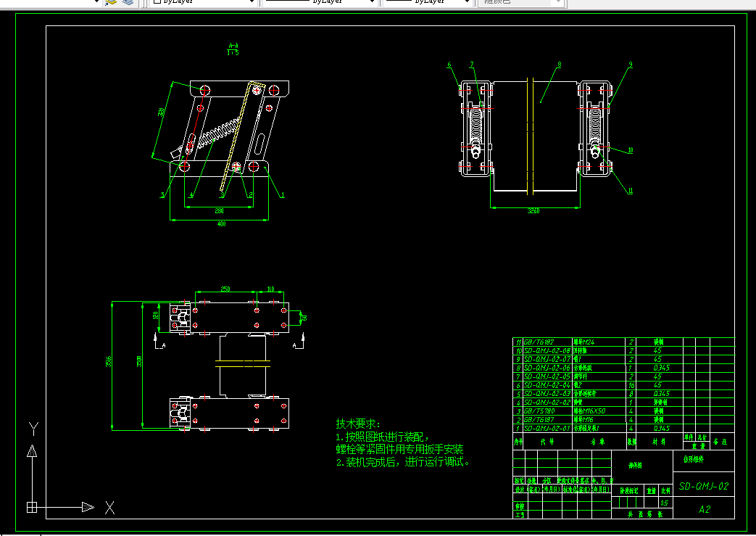Viewport: 756px width, 536px height.
Task: Select table cell GB/T5780
Action: click(x=539, y=411)
